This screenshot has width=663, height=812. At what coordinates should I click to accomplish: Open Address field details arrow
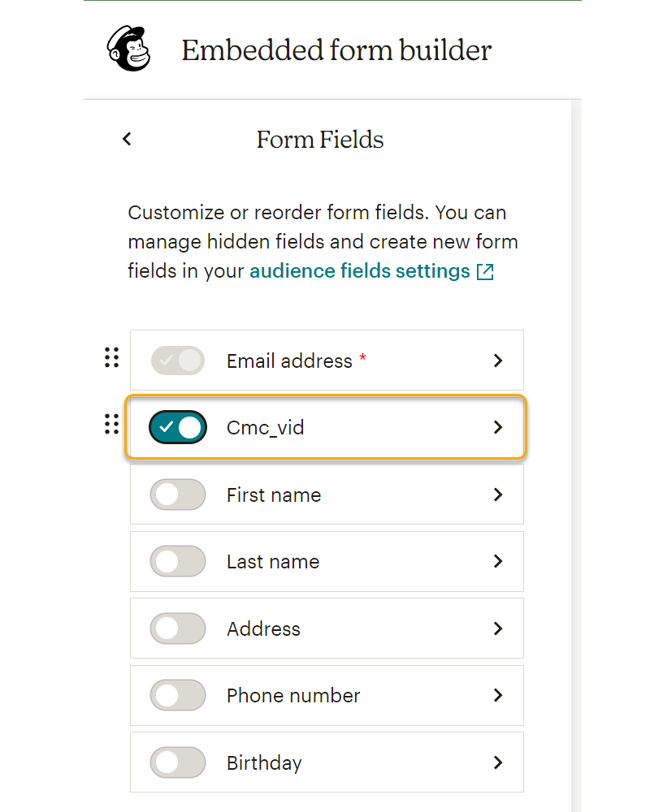(x=498, y=628)
